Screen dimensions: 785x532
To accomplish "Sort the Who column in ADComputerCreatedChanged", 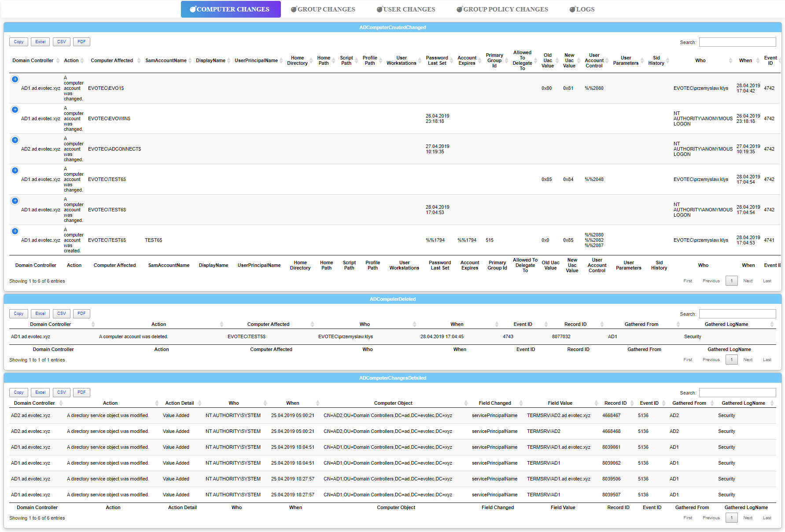I will pyautogui.click(x=700, y=60).
